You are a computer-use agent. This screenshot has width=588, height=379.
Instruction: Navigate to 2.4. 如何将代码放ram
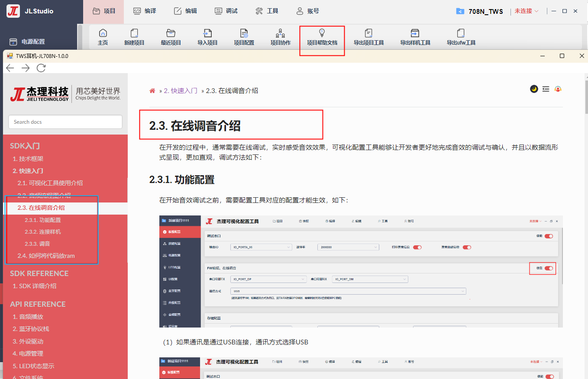coord(46,256)
